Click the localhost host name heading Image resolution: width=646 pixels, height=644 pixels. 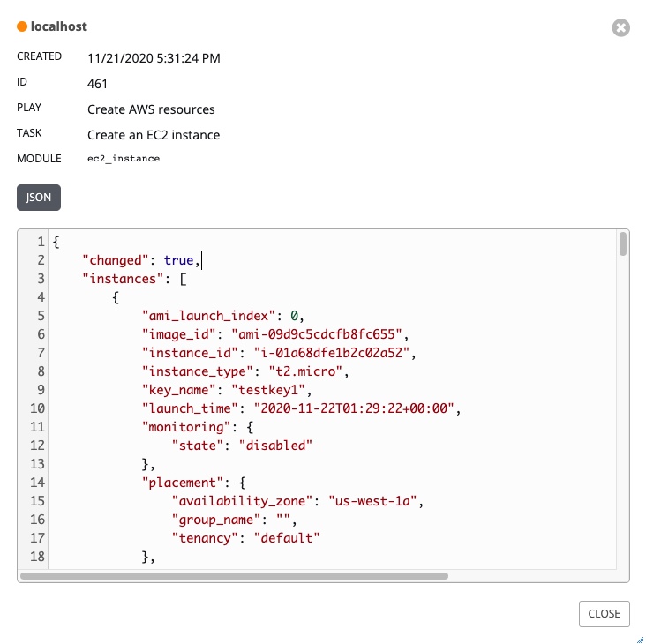[x=58, y=27]
